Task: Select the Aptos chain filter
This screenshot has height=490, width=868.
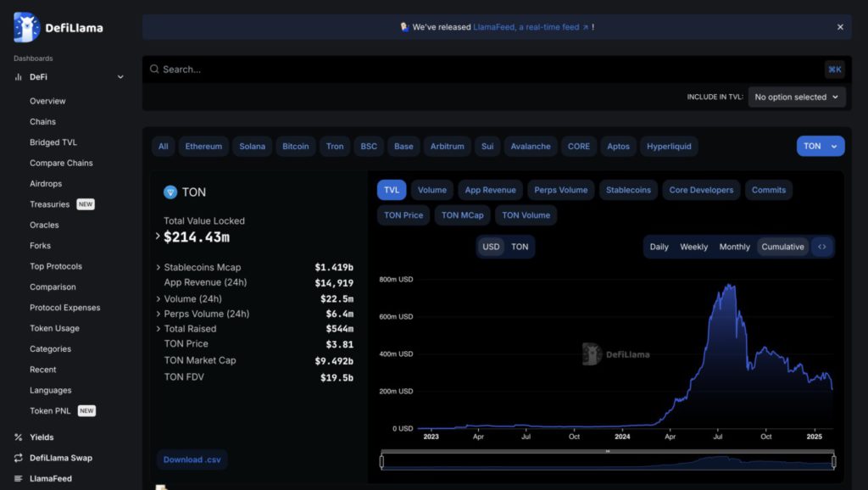Action: pos(618,146)
